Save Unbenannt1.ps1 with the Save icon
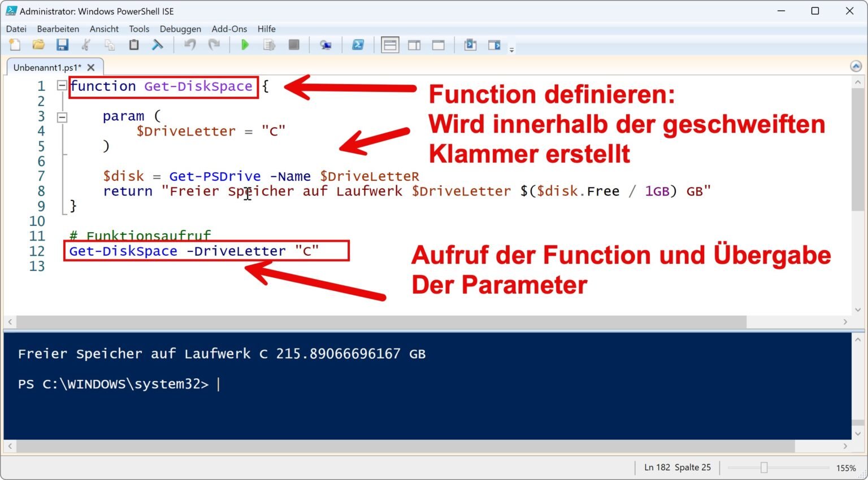The height and width of the screenshot is (480, 868). tap(63, 45)
